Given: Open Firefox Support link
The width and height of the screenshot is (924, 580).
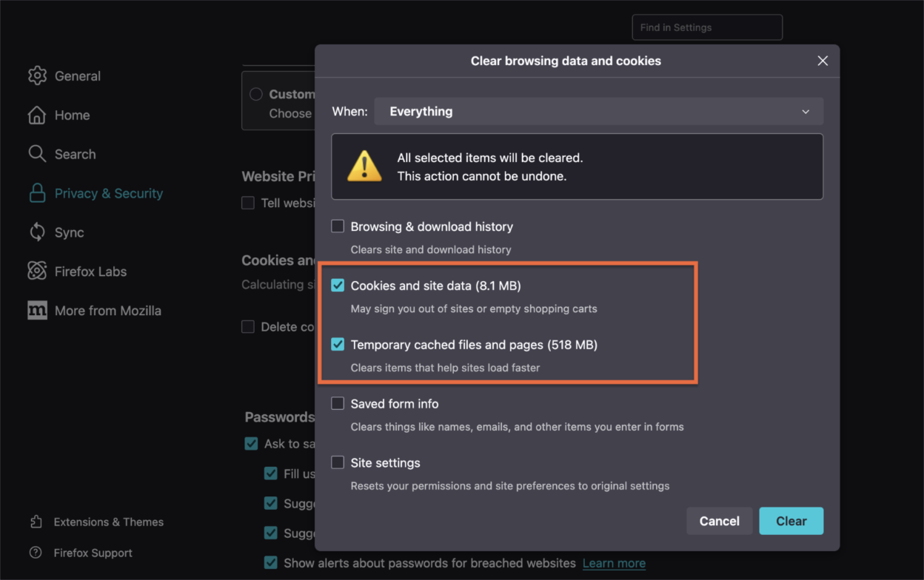Looking at the screenshot, I should 93,553.
